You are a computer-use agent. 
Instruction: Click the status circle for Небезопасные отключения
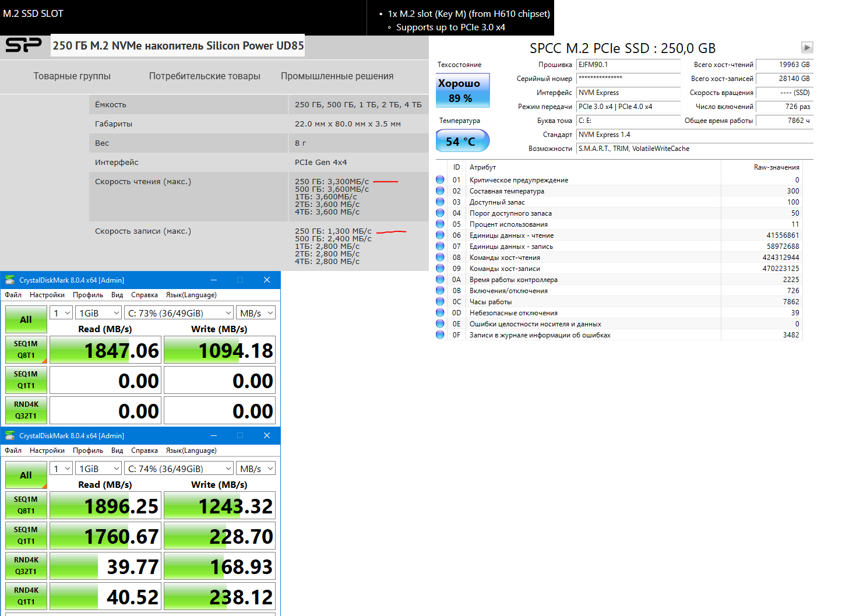coord(440,312)
